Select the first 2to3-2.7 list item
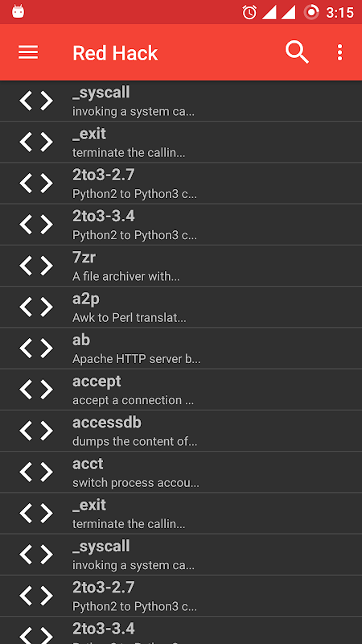The height and width of the screenshot is (644, 362). point(181,184)
